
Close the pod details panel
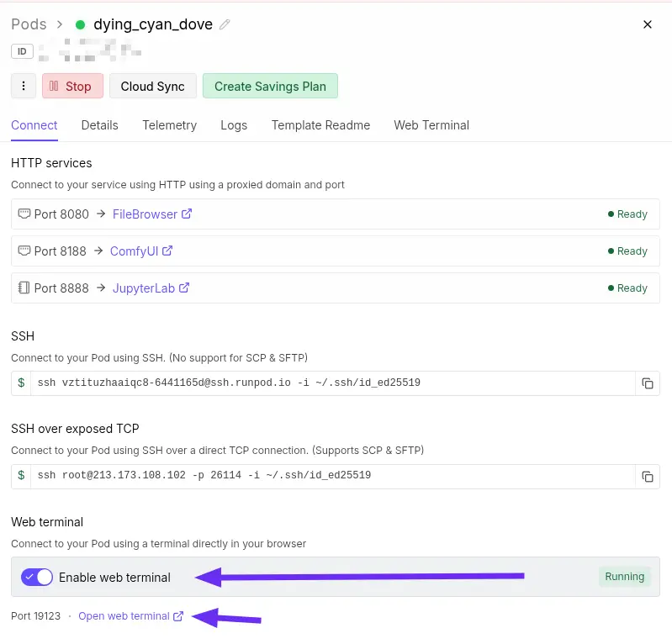pyautogui.click(x=648, y=24)
